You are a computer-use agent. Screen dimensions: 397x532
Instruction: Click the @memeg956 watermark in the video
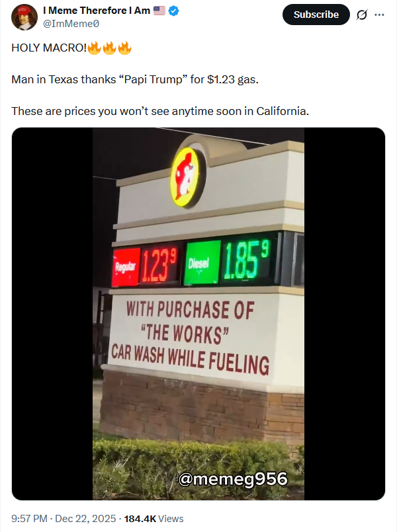tap(233, 478)
